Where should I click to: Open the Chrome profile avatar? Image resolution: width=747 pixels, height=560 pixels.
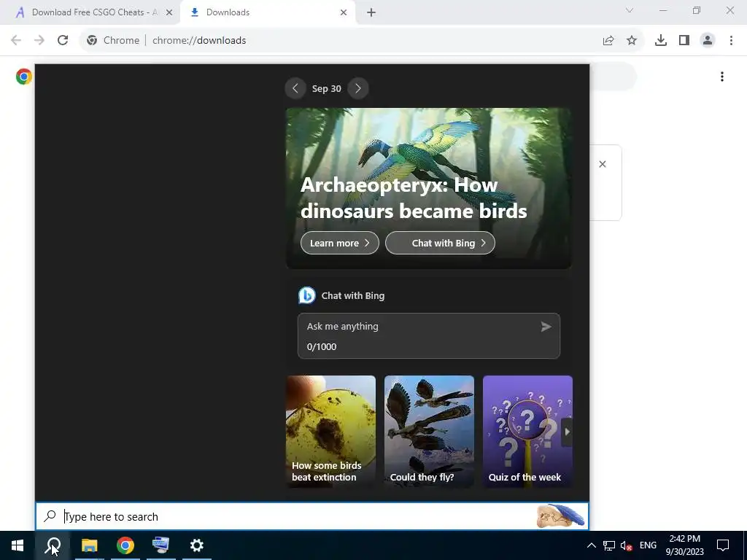[708, 41]
